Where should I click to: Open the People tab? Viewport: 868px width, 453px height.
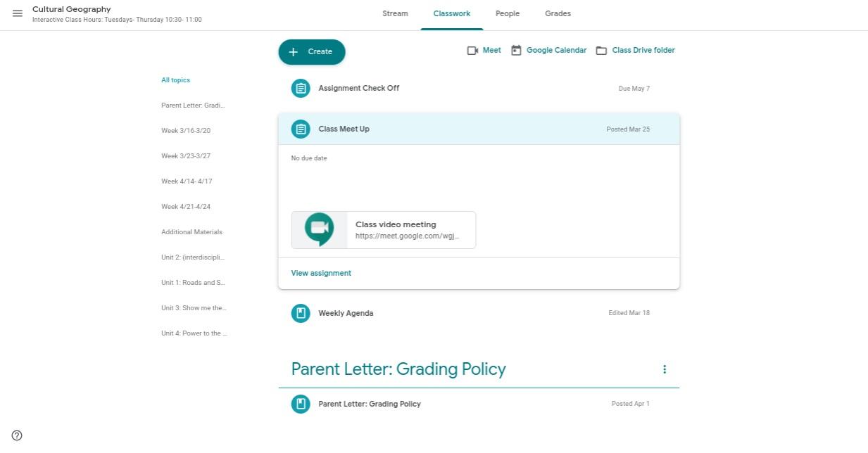click(507, 13)
